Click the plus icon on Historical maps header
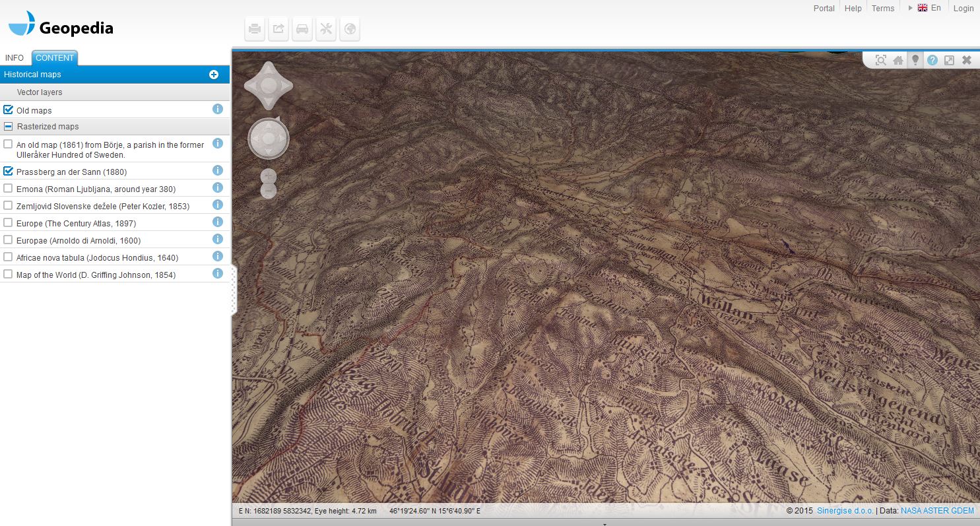Screen dimensions: 980x526 tap(214, 75)
